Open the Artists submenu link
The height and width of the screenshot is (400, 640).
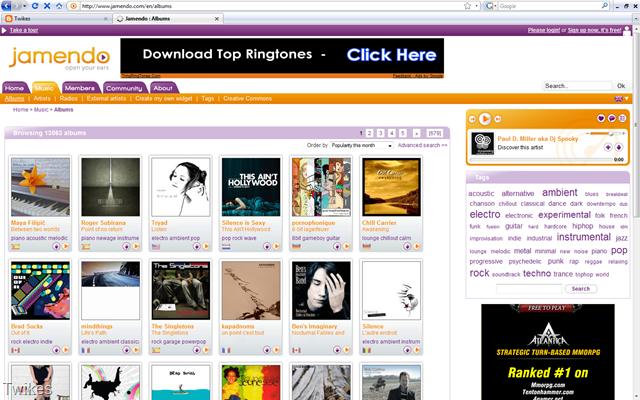[42, 98]
